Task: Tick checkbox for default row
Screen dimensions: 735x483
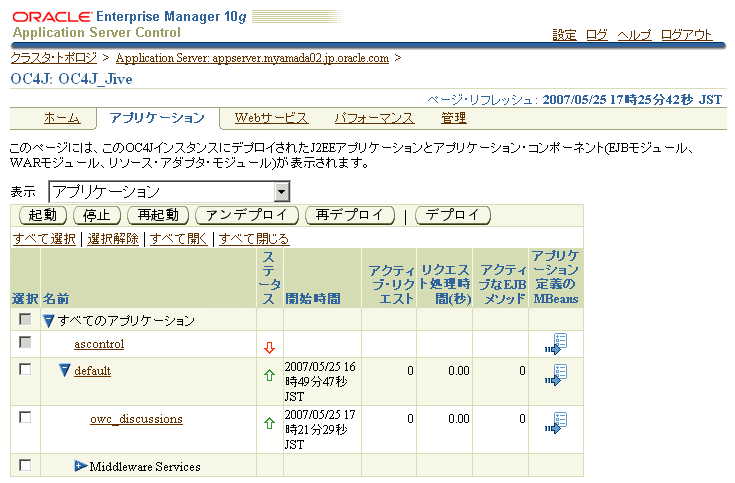Action: tap(25, 370)
